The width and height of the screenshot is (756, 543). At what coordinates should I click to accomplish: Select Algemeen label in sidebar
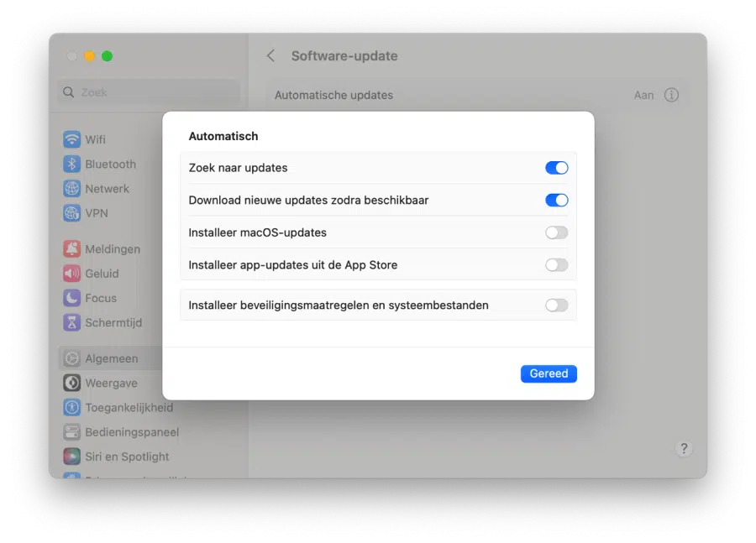[112, 358]
